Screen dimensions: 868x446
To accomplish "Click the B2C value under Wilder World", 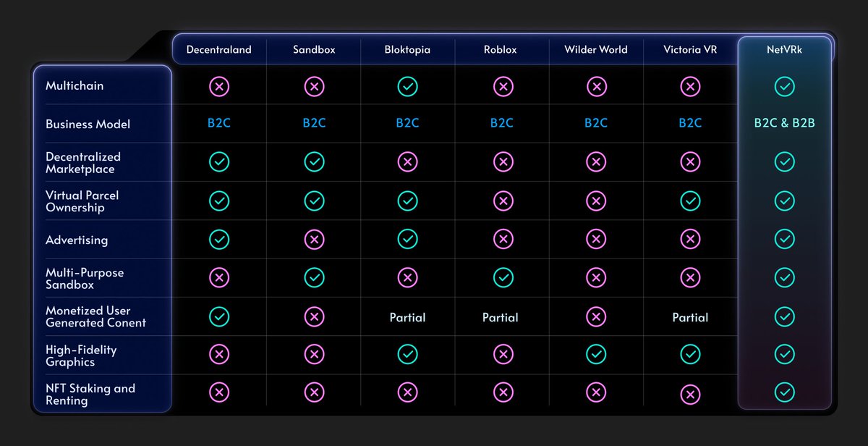I will [x=596, y=123].
